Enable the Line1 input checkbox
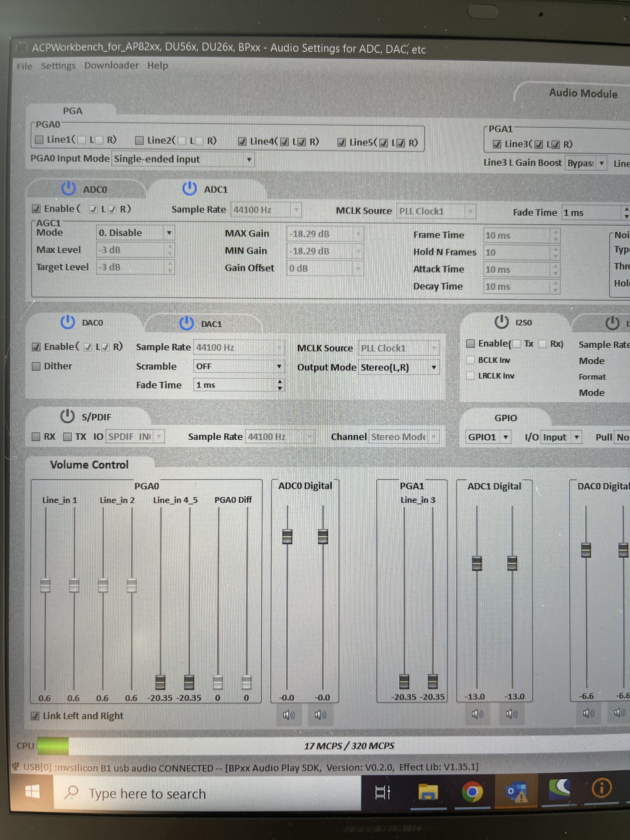The height and width of the screenshot is (840, 630). coord(39,140)
